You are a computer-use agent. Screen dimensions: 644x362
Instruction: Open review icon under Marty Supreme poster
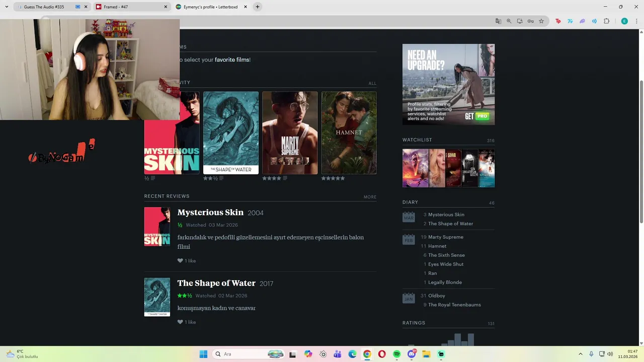(285, 178)
